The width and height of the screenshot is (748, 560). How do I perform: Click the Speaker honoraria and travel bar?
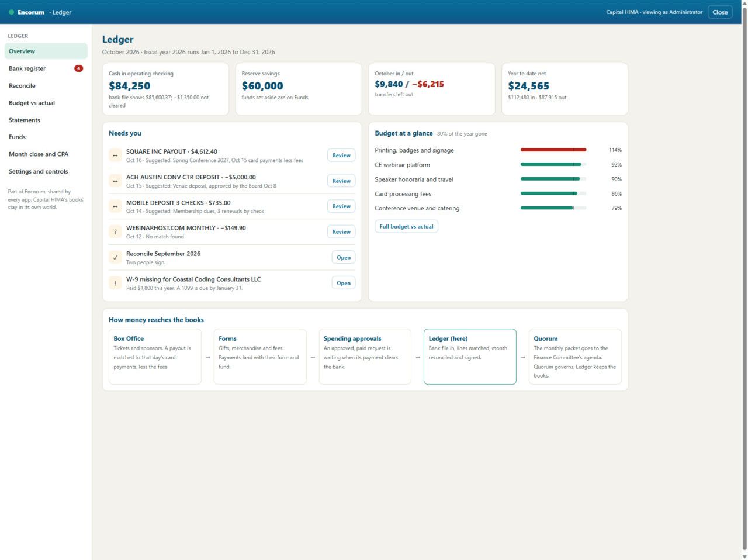tap(553, 179)
